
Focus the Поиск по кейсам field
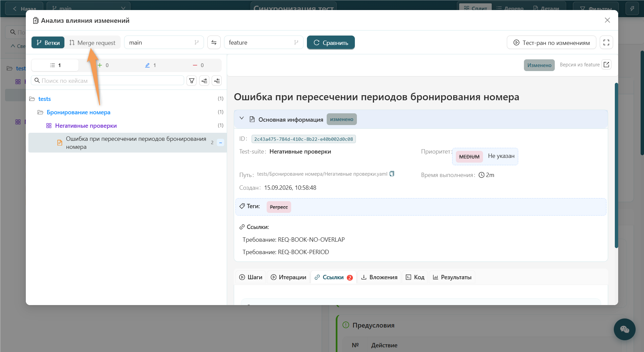pos(108,81)
